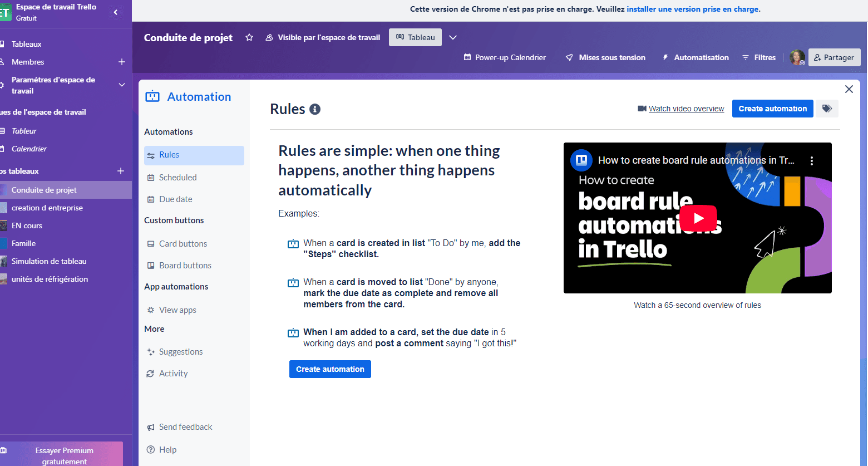The image size is (868, 466).
Task: Click the Rules info icon
Action: pos(315,109)
